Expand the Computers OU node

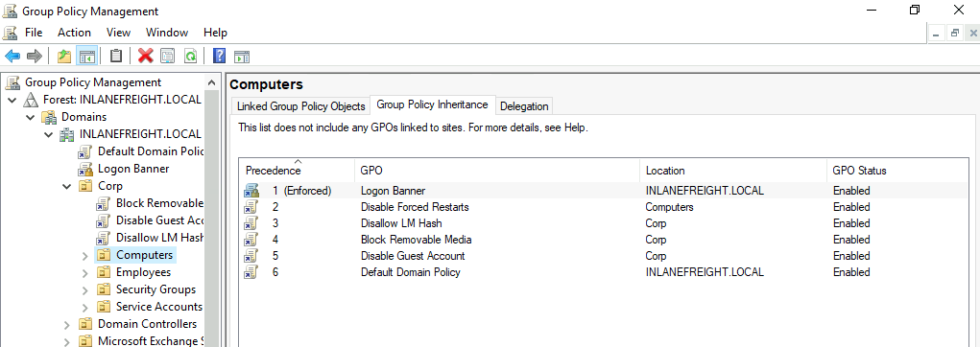85,255
